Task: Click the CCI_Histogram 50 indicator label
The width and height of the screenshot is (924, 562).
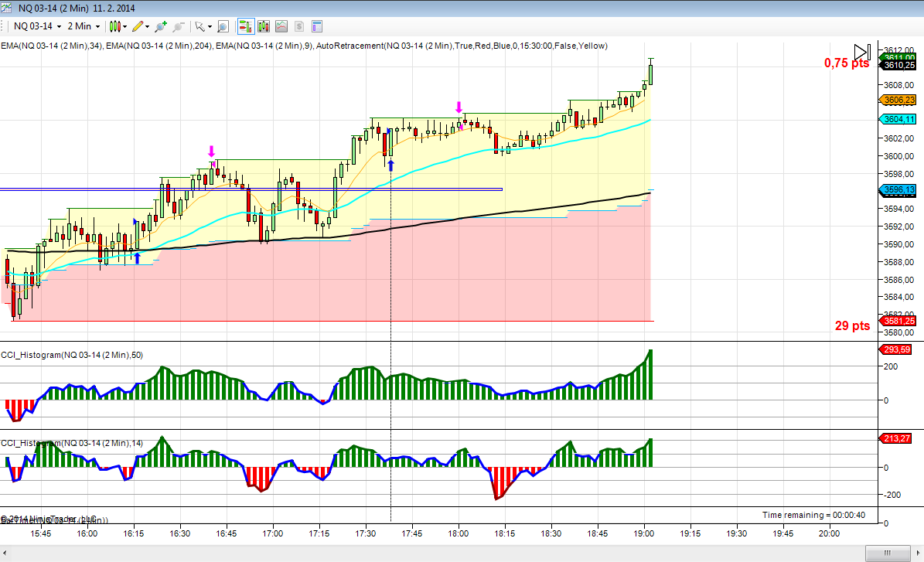Action: tap(71, 355)
